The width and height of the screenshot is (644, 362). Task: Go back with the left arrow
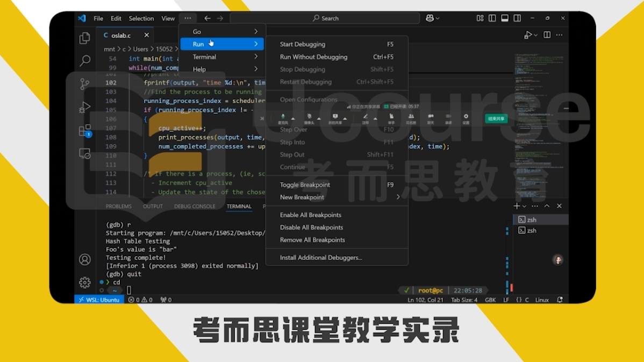(x=207, y=18)
